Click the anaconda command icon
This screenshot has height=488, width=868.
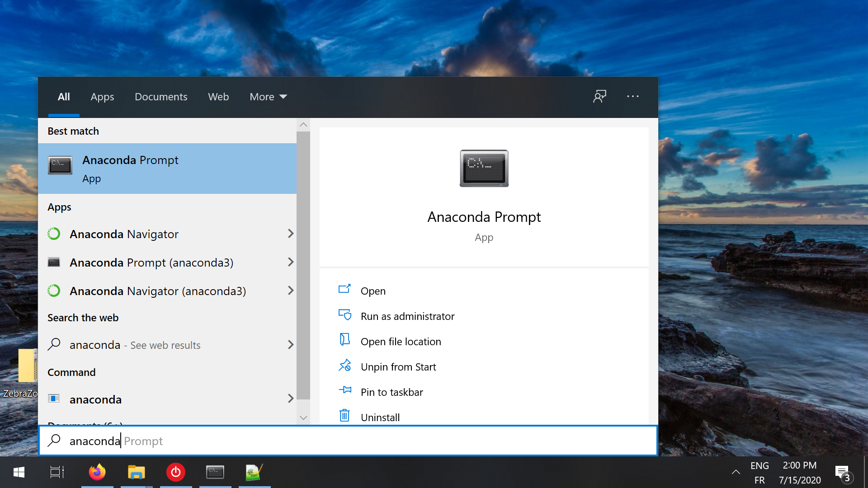click(x=54, y=399)
